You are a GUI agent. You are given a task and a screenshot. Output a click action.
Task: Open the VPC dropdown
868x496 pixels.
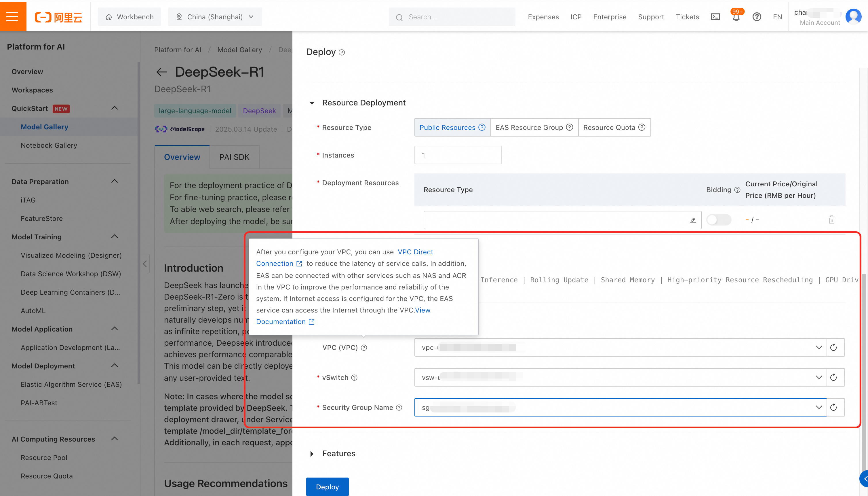(x=620, y=347)
